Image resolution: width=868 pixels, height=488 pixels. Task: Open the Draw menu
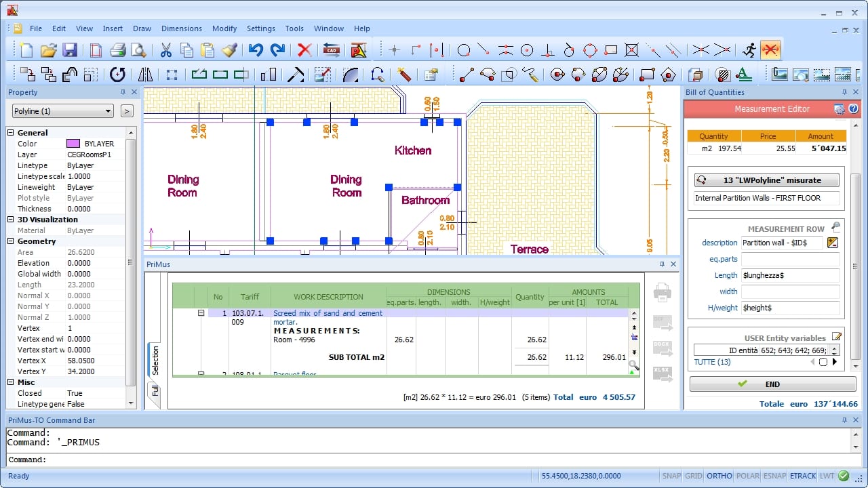[x=142, y=28]
